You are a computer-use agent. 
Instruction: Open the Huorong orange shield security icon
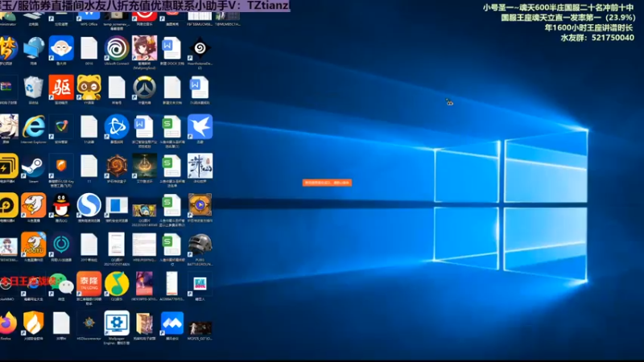click(34, 323)
